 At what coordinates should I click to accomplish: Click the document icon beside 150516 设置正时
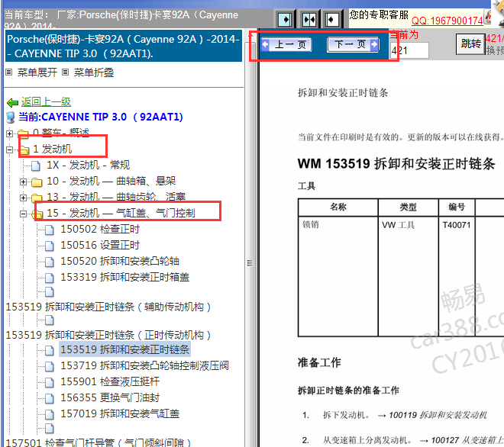click(x=49, y=246)
